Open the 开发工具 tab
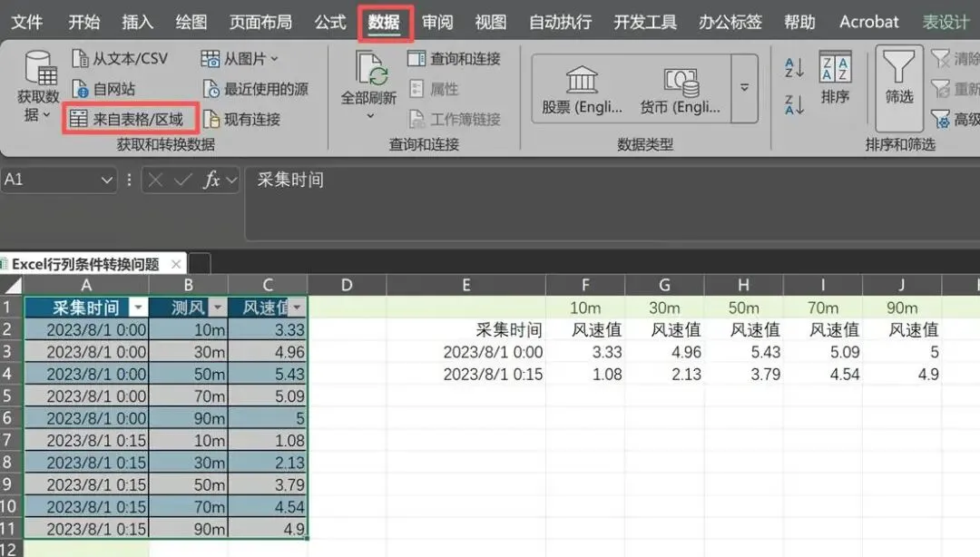The width and height of the screenshot is (980, 557). point(645,22)
